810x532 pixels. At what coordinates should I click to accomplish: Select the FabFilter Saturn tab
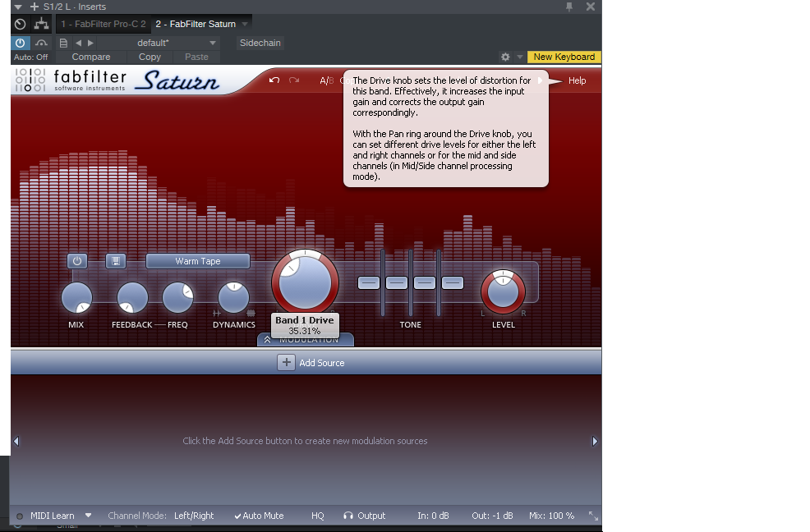[196, 24]
